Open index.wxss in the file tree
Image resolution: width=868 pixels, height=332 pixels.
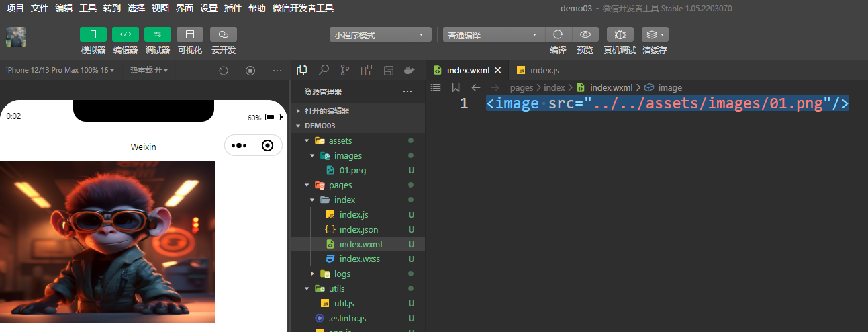point(358,259)
